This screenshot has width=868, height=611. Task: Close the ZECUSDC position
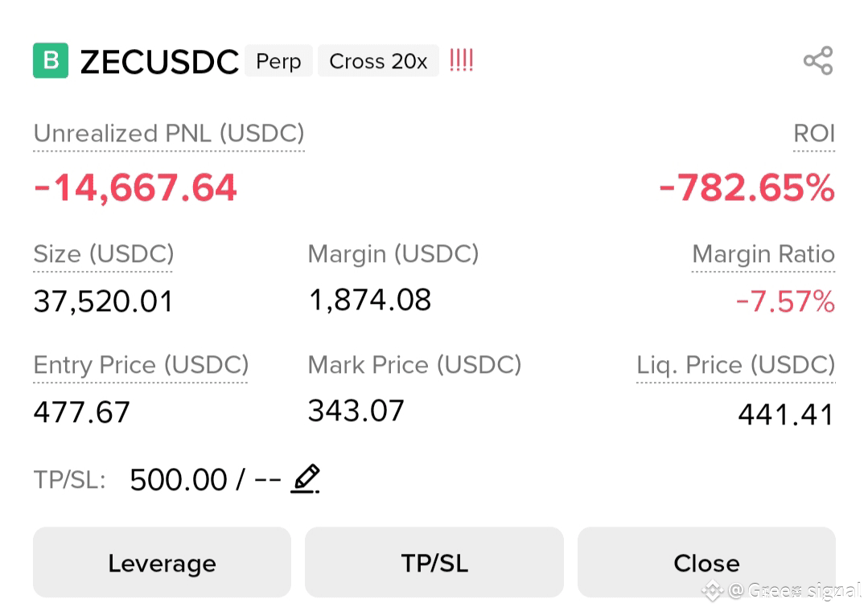[x=706, y=562]
